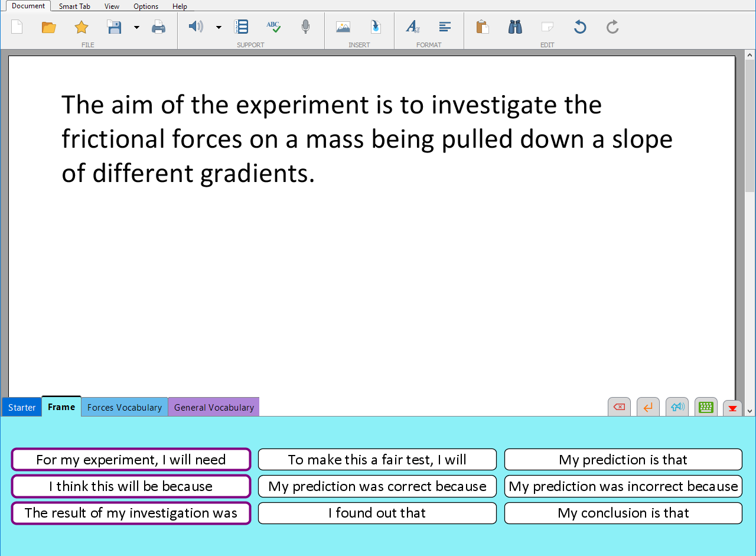Click the document vertical scrollbar down arrow
The height and width of the screenshot is (556, 756).
tap(750, 411)
